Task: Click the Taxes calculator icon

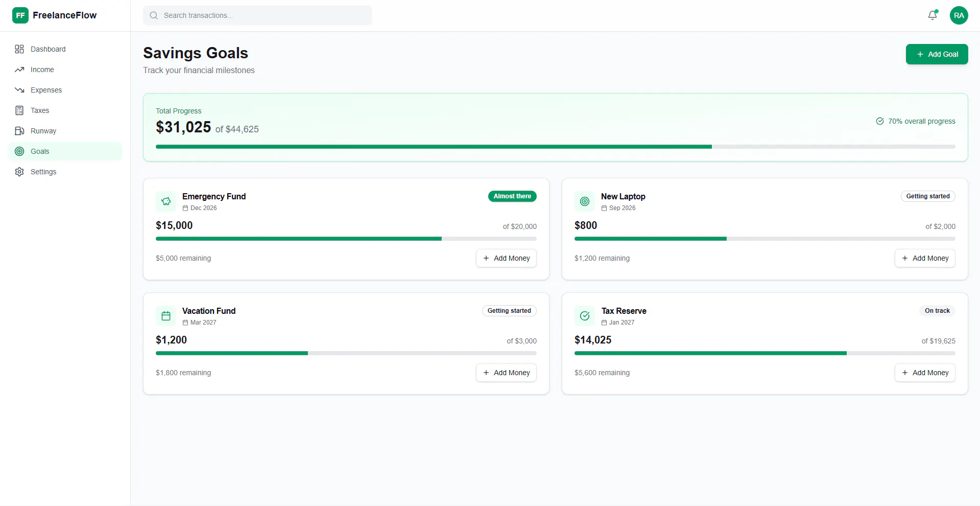Action: (x=19, y=110)
